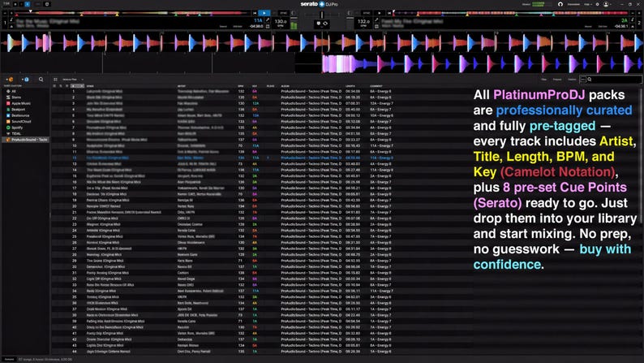Image resolution: width=644 pixels, height=363 pixels.
Task: Seek in deck 2 track overview waveform
Action: (510, 14)
